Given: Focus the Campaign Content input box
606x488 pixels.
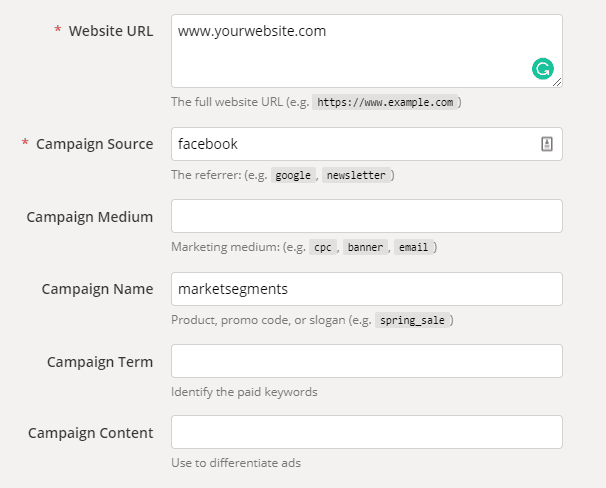Looking at the screenshot, I should pos(367,432).
